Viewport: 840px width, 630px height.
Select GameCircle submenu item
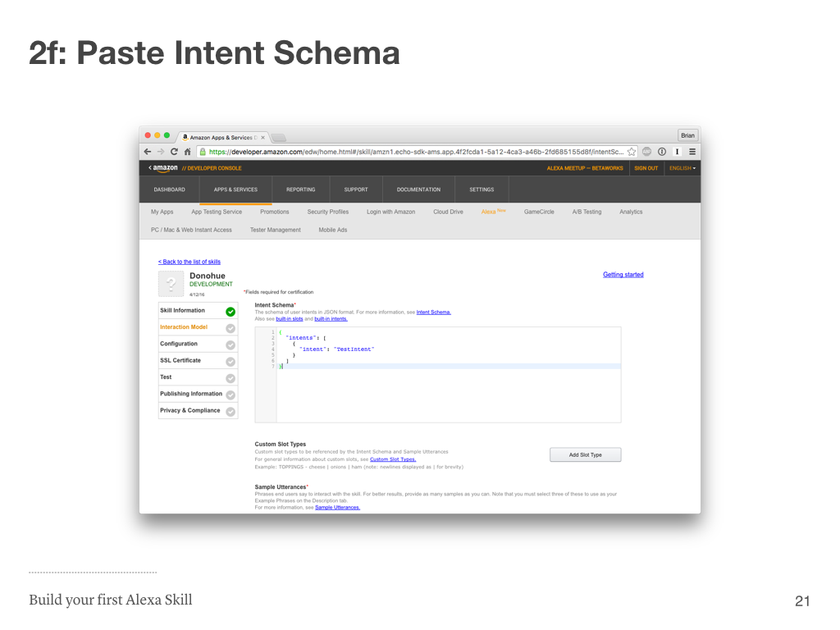[x=539, y=212]
